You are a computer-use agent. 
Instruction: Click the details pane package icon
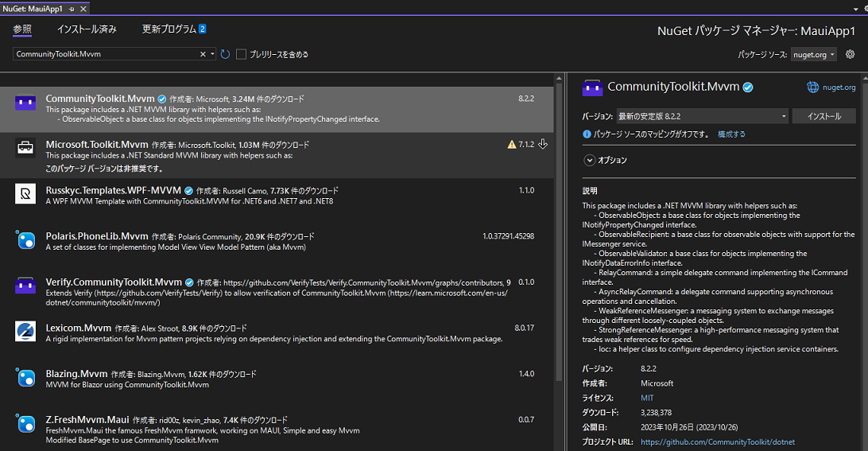[x=592, y=87]
